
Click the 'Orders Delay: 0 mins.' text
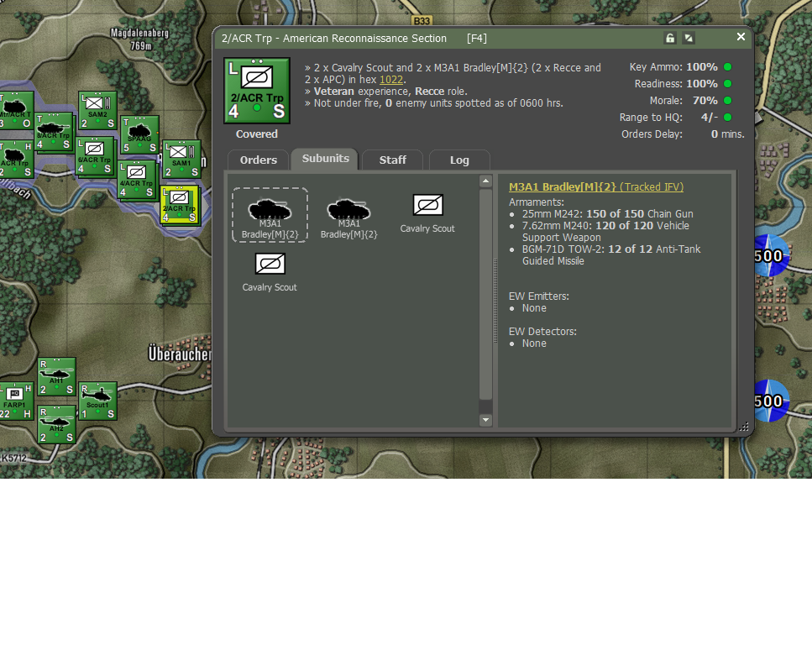(683, 134)
